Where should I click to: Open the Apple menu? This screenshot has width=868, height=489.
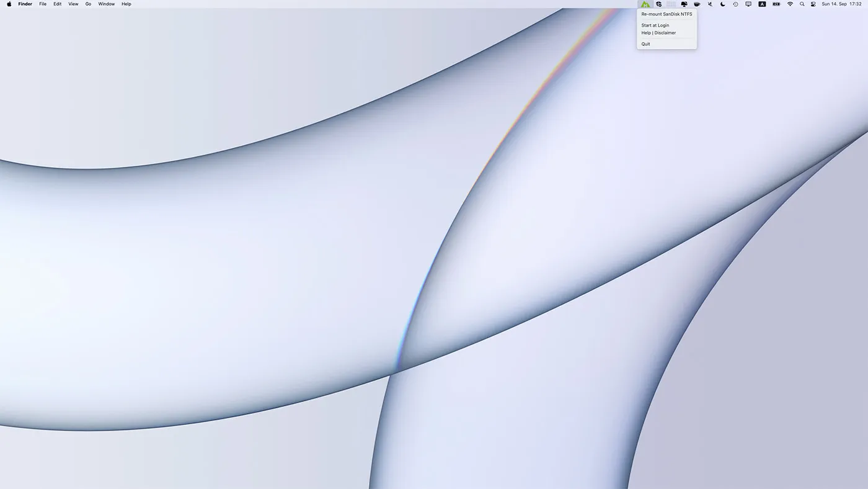9,4
